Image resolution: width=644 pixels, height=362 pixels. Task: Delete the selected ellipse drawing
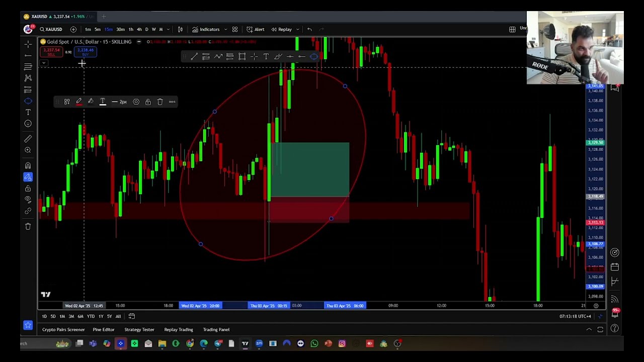click(x=160, y=102)
